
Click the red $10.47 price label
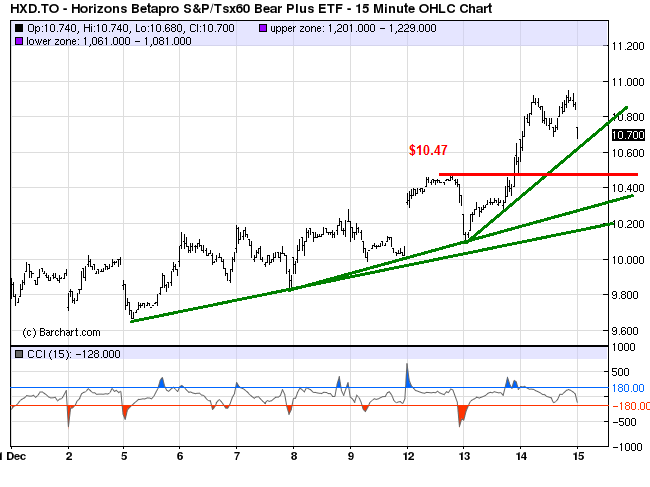[x=428, y=150]
